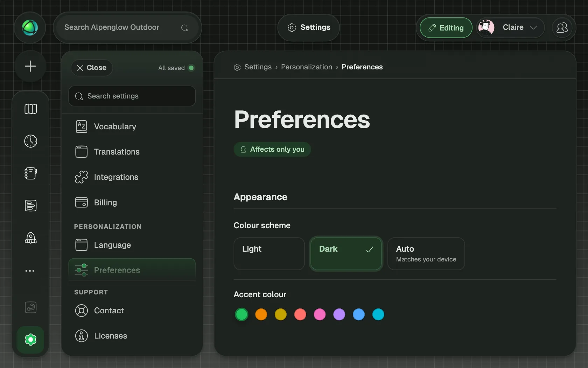Select Preferences in the settings list
This screenshot has height=368, width=588.
point(132,270)
